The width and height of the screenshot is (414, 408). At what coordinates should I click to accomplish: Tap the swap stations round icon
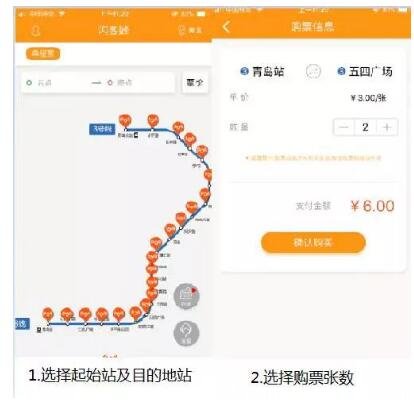pos(313,71)
